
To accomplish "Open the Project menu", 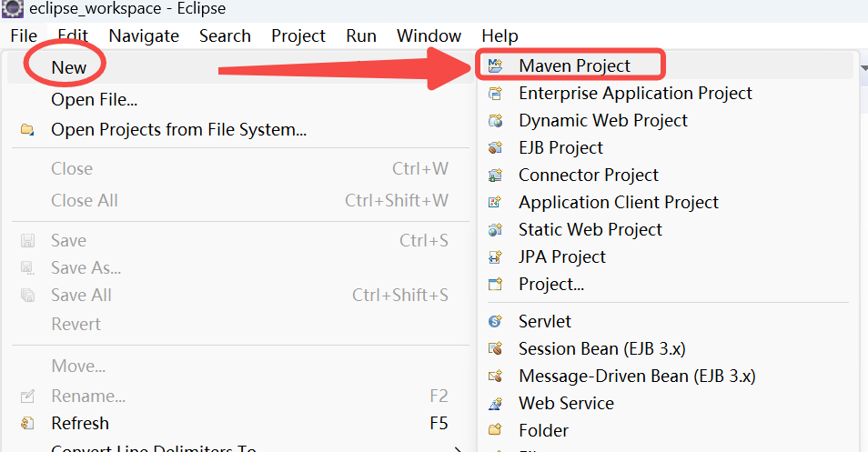I will (298, 36).
